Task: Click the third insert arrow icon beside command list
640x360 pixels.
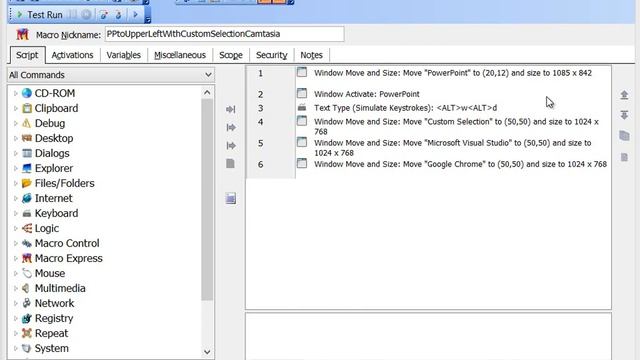Action: [x=231, y=145]
